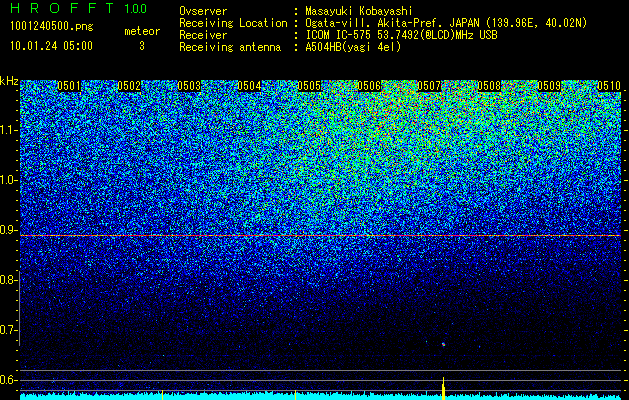Click the 0501 time marker label
Viewport: 629px width, 400px height.
tap(69, 86)
